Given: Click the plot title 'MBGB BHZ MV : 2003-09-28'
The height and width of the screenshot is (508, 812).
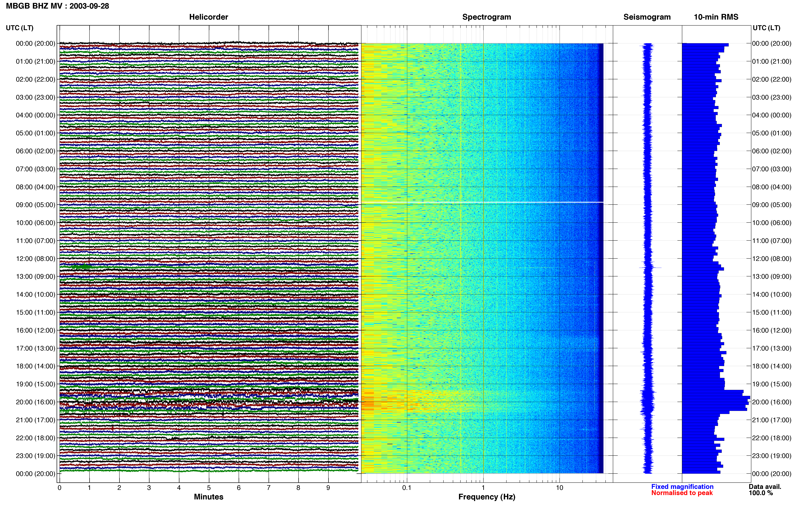Looking at the screenshot, I should [57, 6].
